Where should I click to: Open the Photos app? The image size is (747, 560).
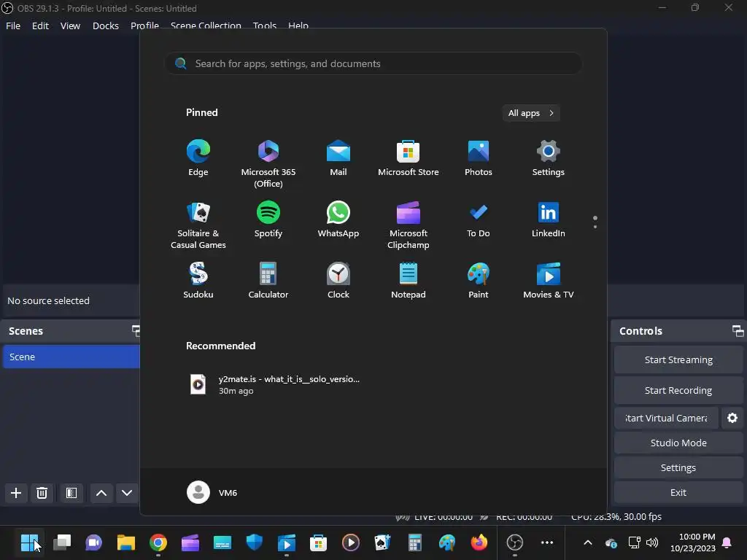(479, 158)
